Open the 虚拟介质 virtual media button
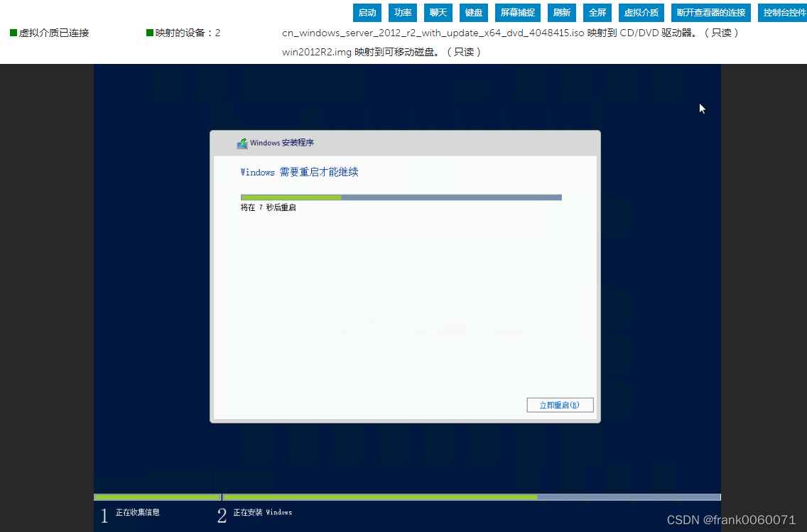 coord(641,13)
